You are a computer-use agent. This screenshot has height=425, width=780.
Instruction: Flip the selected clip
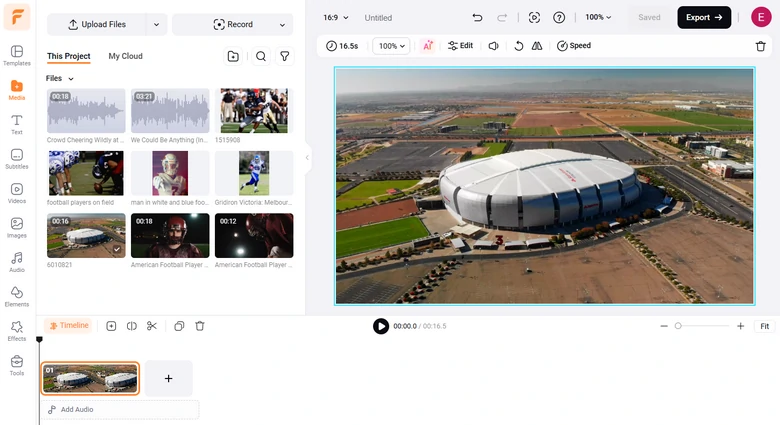[x=537, y=46]
